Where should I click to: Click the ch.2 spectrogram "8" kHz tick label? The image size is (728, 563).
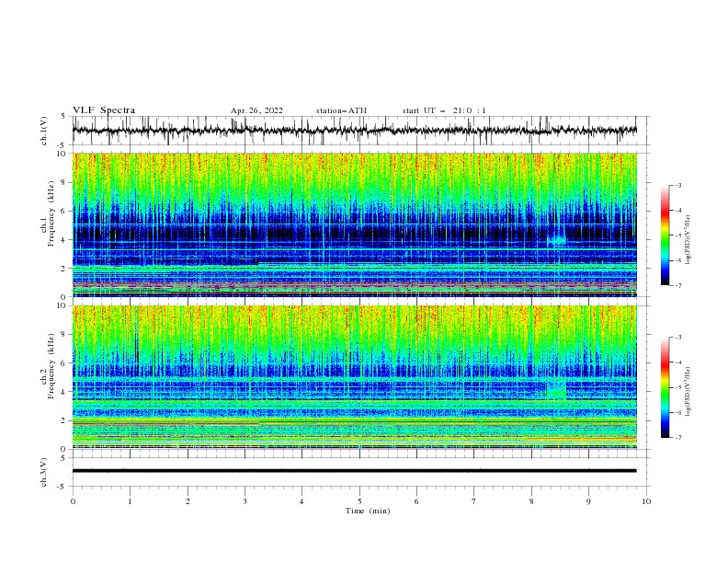64,335
